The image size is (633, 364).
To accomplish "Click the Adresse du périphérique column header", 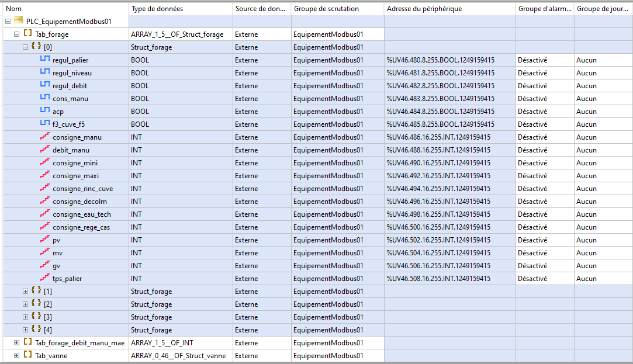I will pyautogui.click(x=449, y=9).
